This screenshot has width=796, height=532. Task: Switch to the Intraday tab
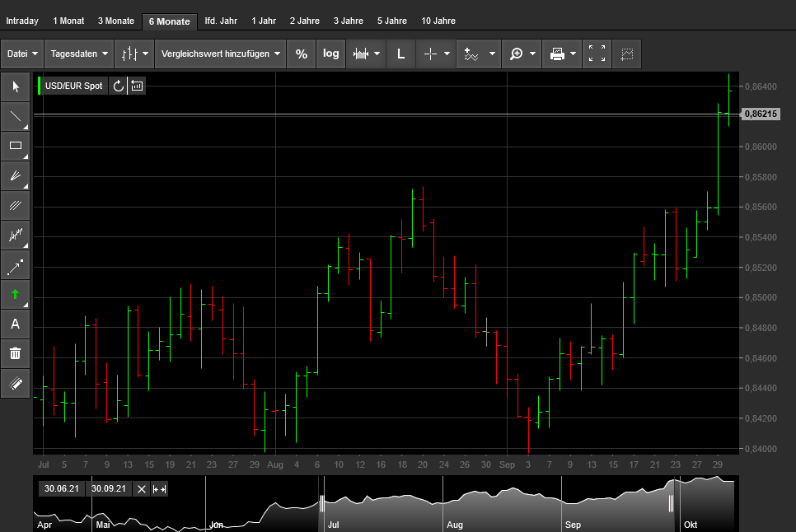pos(22,21)
